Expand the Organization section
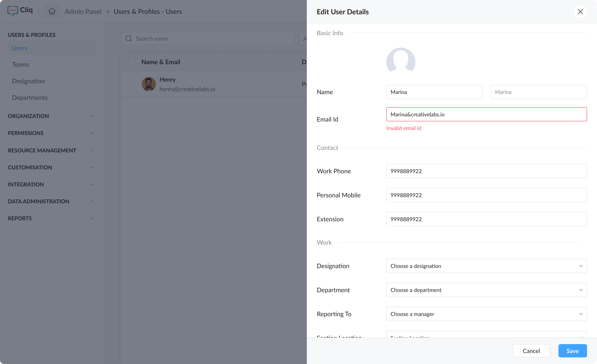This screenshot has width=597, height=364. coord(92,116)
